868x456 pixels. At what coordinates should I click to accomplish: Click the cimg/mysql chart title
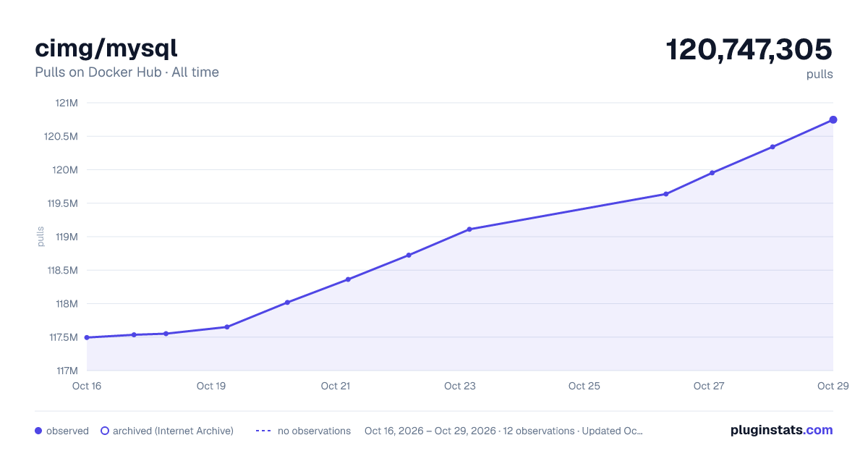106,48
